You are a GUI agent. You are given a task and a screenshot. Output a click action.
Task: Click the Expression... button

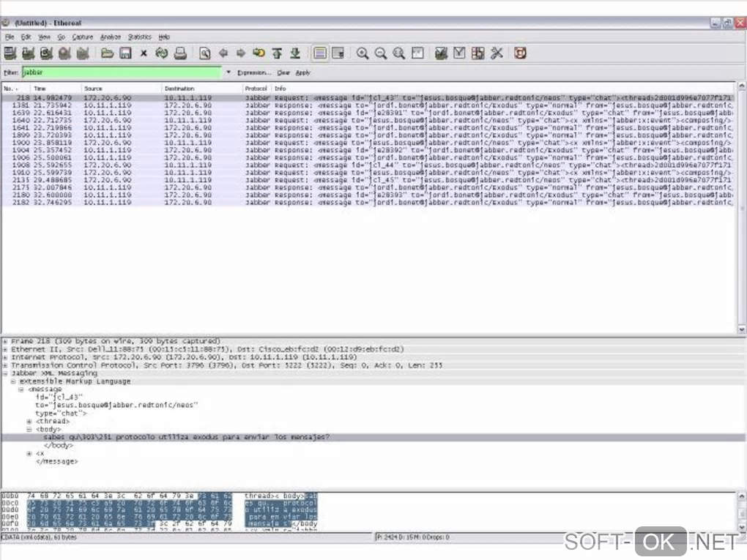pyautogui.click(x=254, y=73)
